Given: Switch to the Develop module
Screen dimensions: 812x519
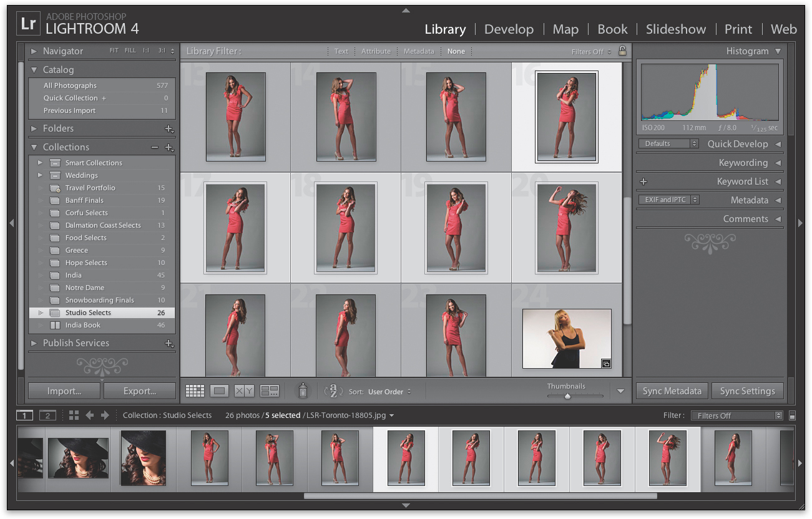Looking at the screenshot, I should pyautogui.click(x=509, y=29).
